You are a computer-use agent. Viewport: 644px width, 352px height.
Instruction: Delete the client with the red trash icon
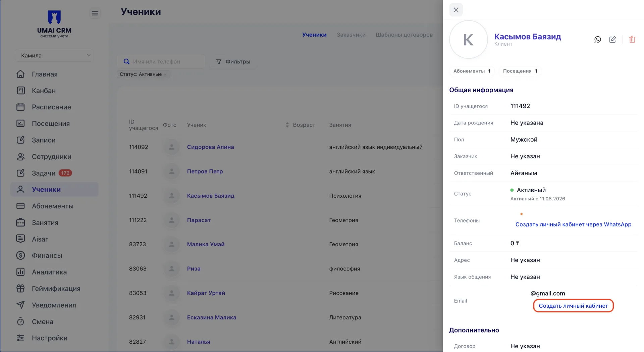[x=632, y=40]
